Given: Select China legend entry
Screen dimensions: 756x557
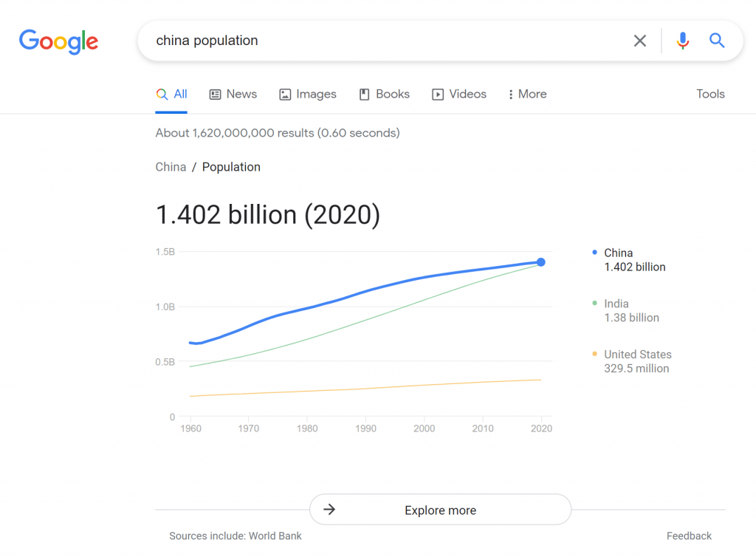Looking at the screenshot, I should tap(629, 260).
